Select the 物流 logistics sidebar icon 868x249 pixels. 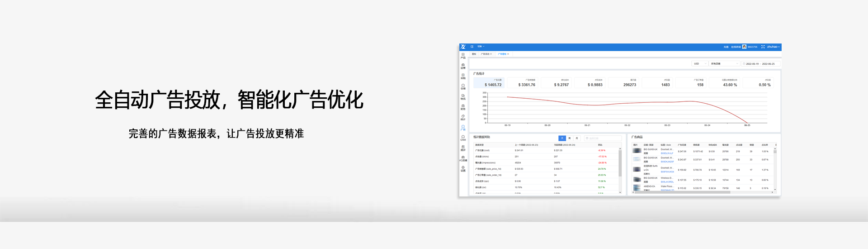coord(463,96)
